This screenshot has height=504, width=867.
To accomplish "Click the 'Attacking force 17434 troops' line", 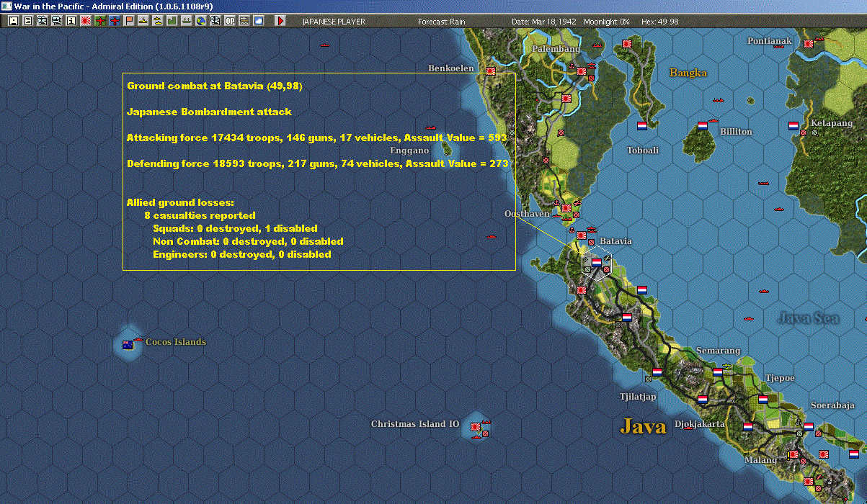I will (317, 138).
